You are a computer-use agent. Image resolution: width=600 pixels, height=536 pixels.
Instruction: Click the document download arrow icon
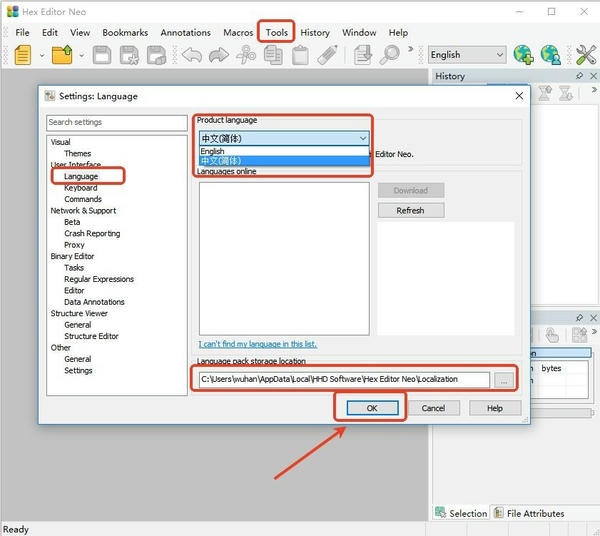pyautogui.click(x=362, y=55)
